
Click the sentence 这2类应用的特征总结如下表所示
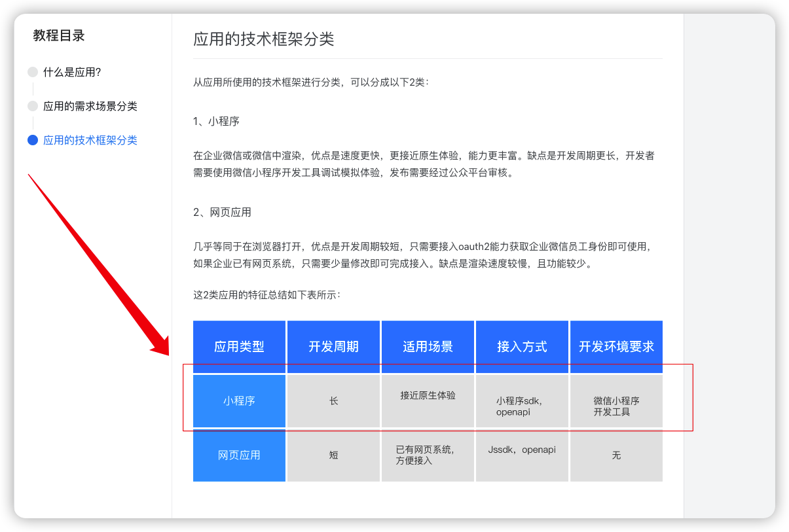click(x=267, y=295)
